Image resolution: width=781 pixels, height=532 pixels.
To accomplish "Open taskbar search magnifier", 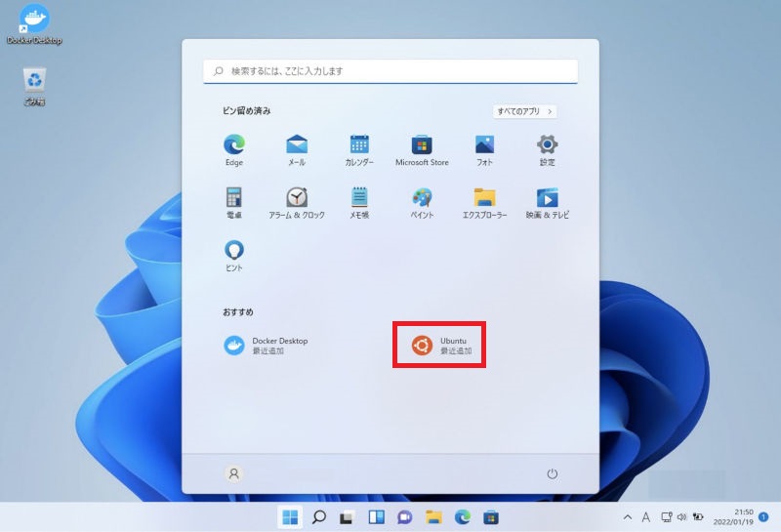I will [x=319, y=517].
